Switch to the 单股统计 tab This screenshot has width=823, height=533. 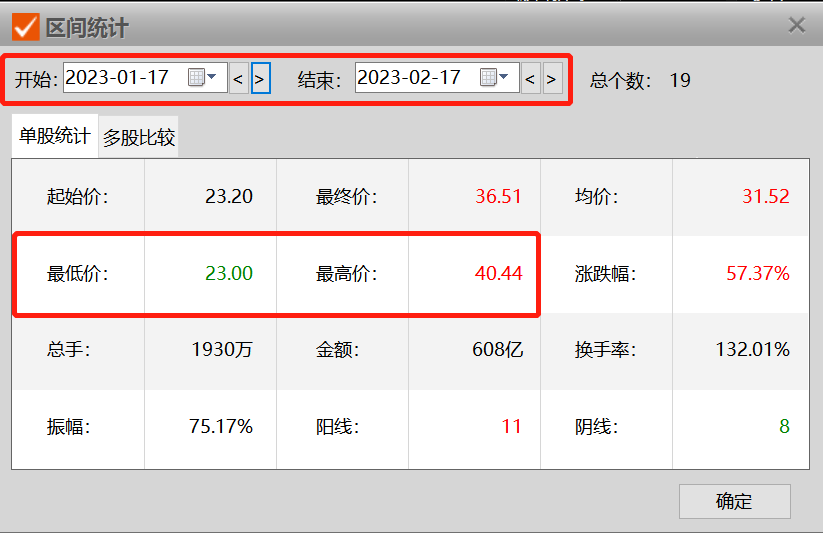coord(55,136)
